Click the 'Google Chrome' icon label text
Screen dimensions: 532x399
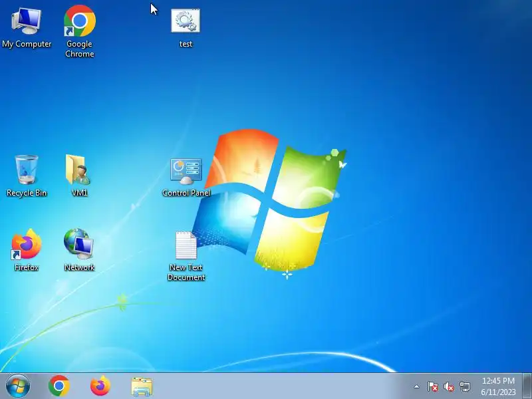coord(80,49)
